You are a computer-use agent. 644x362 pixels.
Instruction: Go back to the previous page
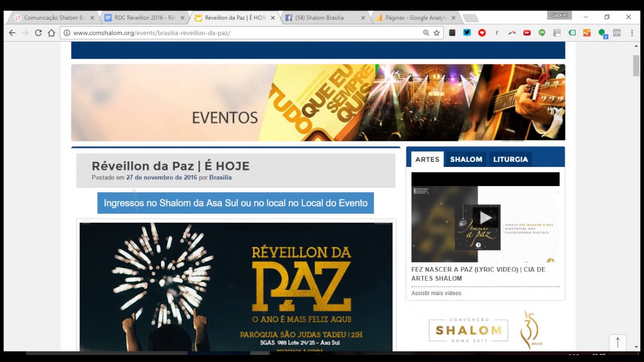point(12,33)
